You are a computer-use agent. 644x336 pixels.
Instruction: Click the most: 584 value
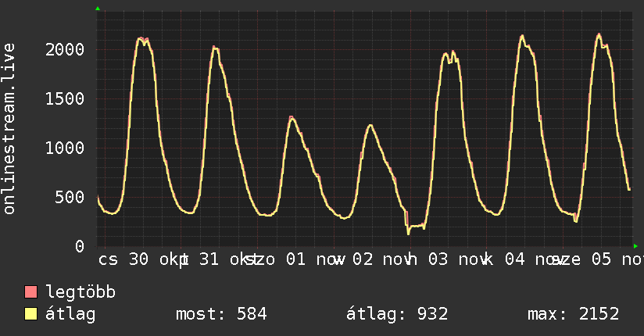point(221,314)
